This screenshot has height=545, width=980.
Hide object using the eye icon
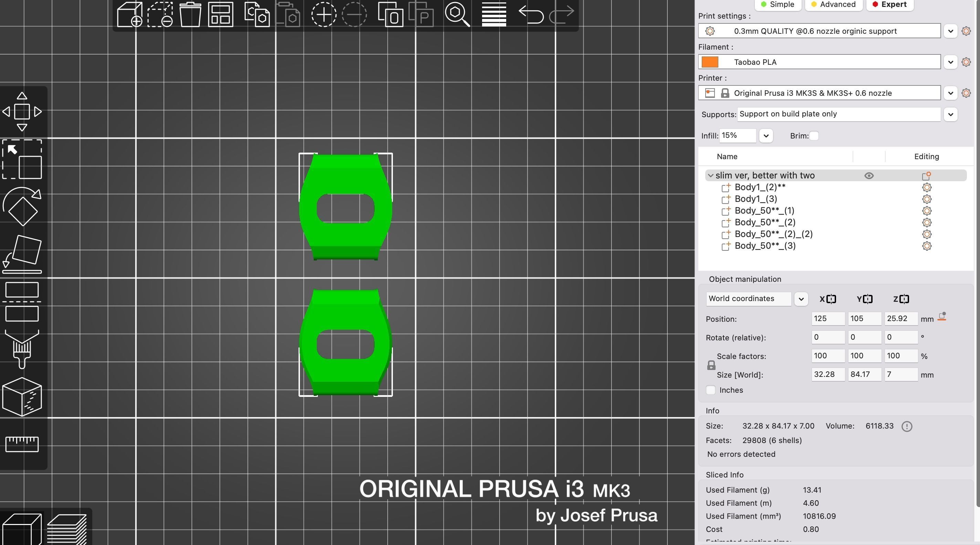(x=868, y=175)
